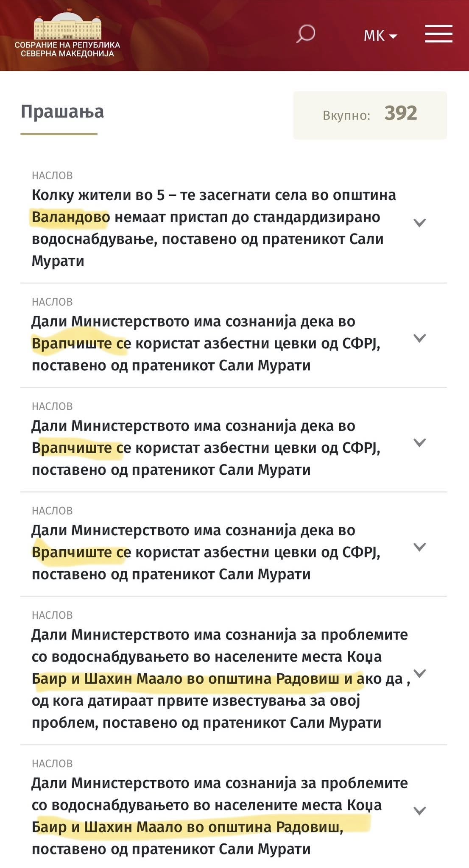Expand the second Врапчиште asbestos question chevron

419,442
